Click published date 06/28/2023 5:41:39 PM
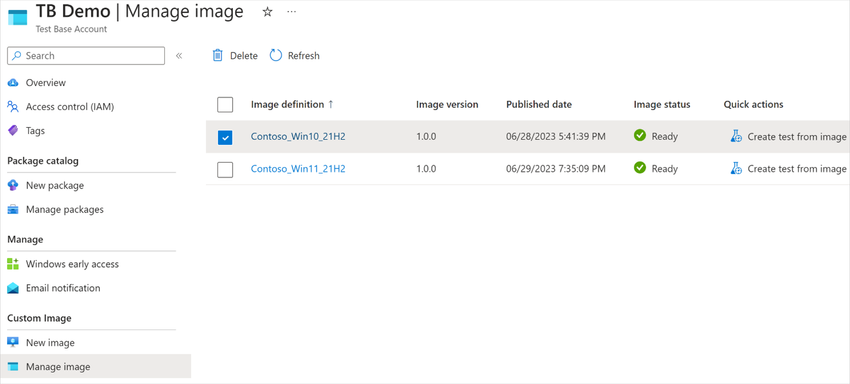 (x=556, y=137)
